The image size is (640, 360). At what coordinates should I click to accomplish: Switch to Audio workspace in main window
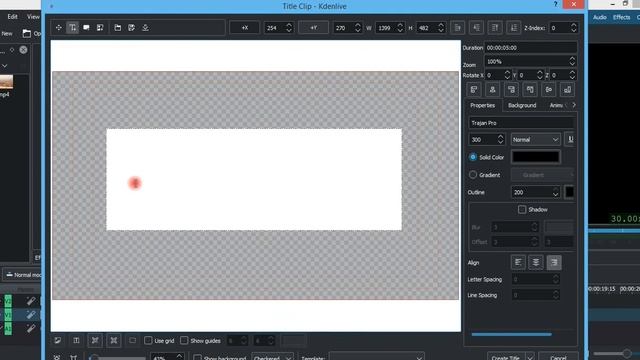[x=600, y=17]
